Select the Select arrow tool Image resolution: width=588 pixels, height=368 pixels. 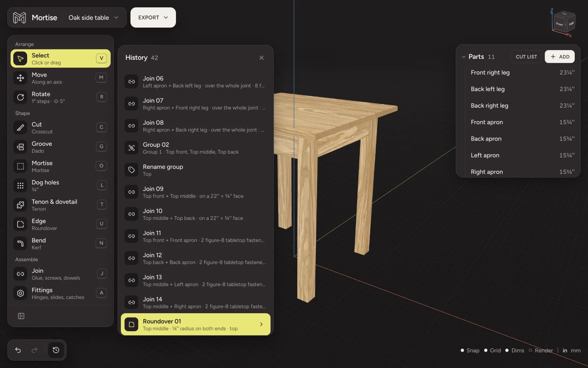[61, 59]
